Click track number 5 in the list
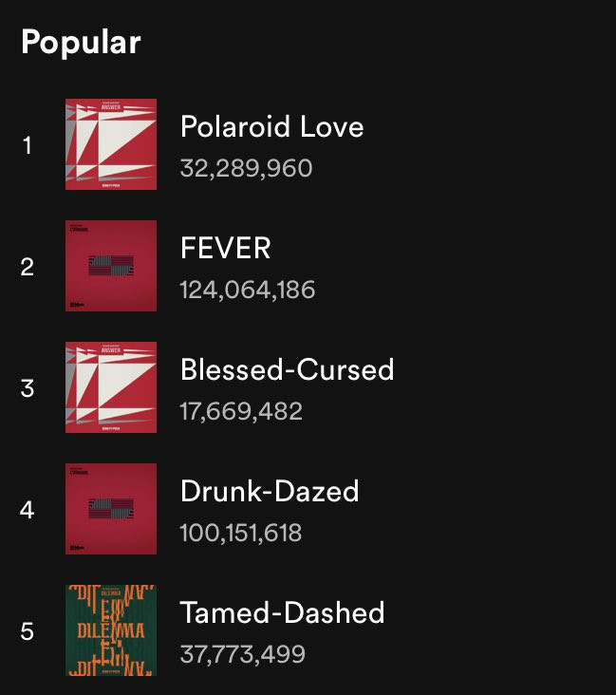Screen dimensions: 616x695 tap(27, 631)
